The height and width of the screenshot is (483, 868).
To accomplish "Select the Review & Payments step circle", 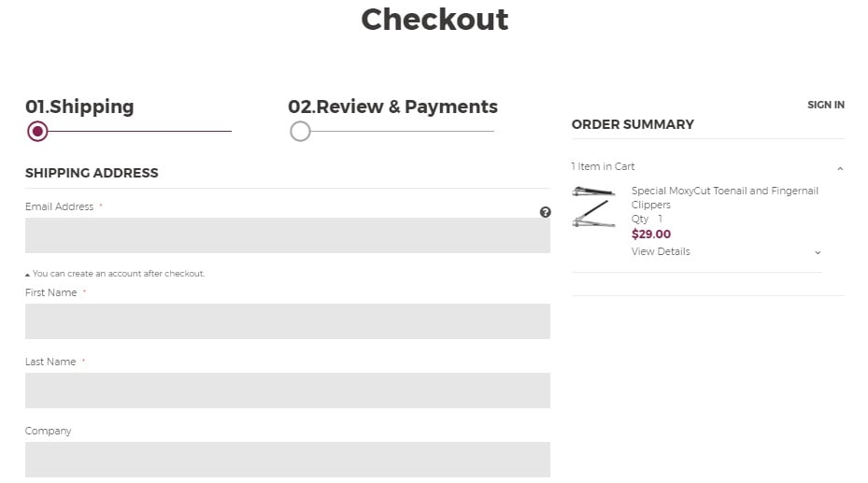I will point(300,132).
